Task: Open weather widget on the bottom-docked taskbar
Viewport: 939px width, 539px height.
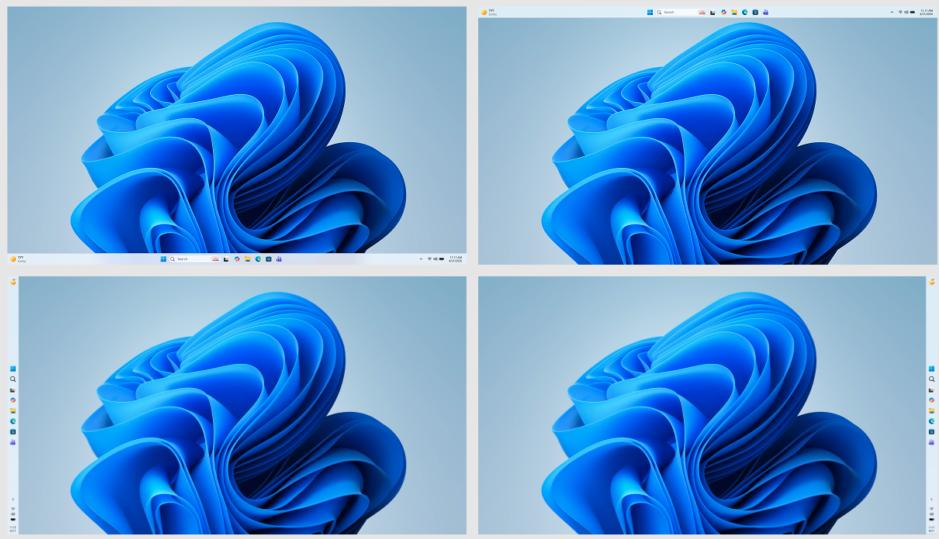Action: 19,259
